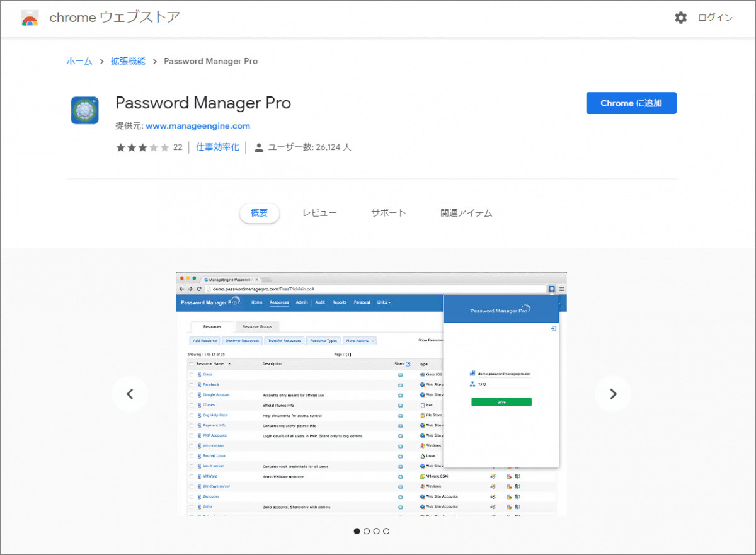Click Password Manager Pro breadcrumb text
Viewport: 756px width, 555px height.
(210, 61)
